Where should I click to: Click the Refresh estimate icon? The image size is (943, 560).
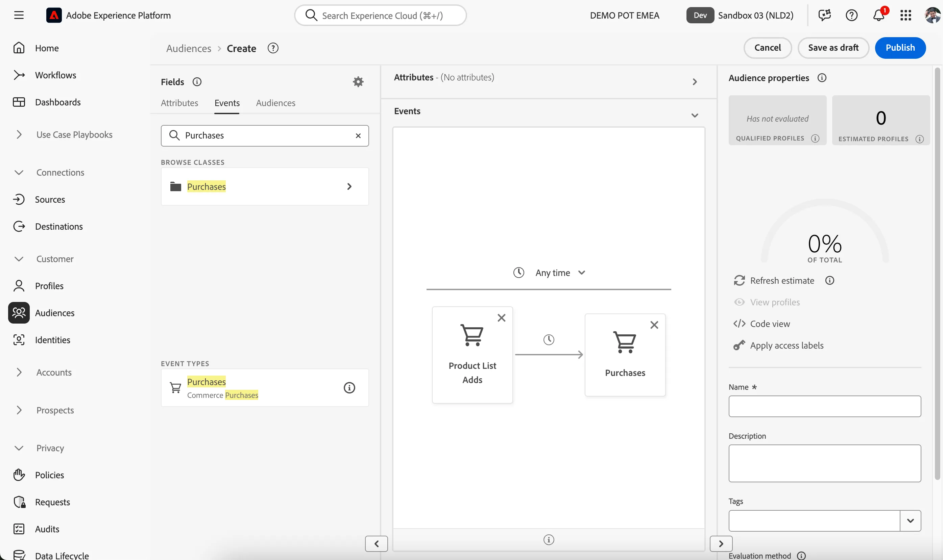click(x=739, y=280)
